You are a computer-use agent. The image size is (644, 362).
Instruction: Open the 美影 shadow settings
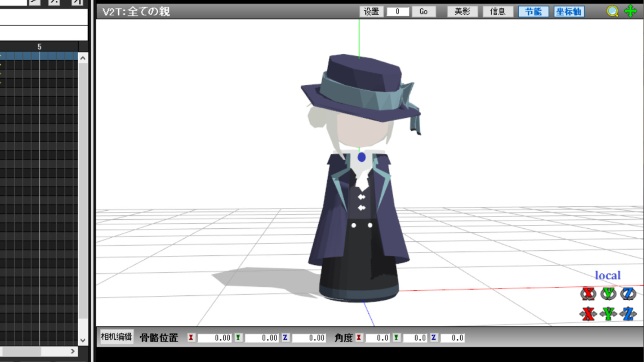coord(462,12)
